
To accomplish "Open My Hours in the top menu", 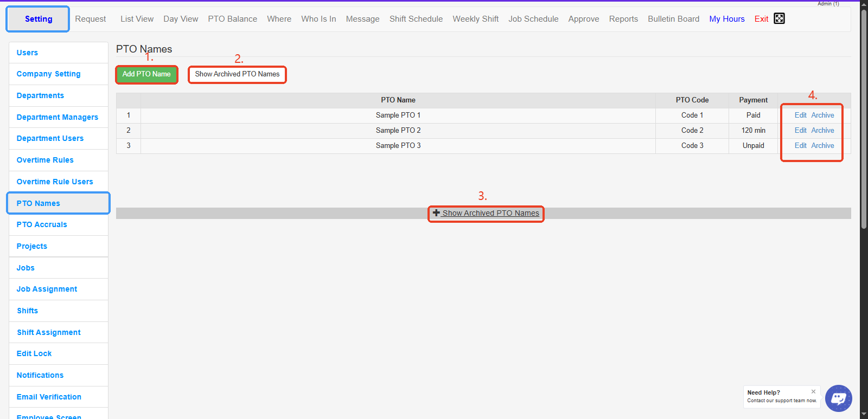I will 726,19.
